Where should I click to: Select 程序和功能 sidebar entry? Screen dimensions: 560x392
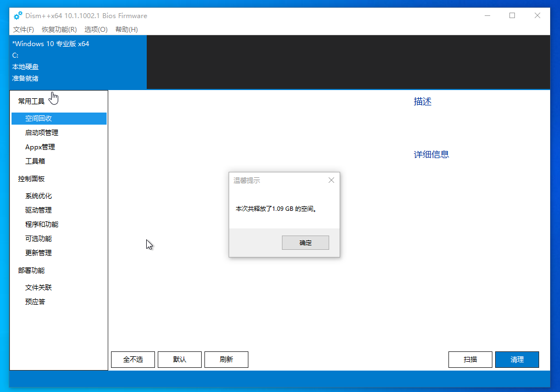[42, 225]
